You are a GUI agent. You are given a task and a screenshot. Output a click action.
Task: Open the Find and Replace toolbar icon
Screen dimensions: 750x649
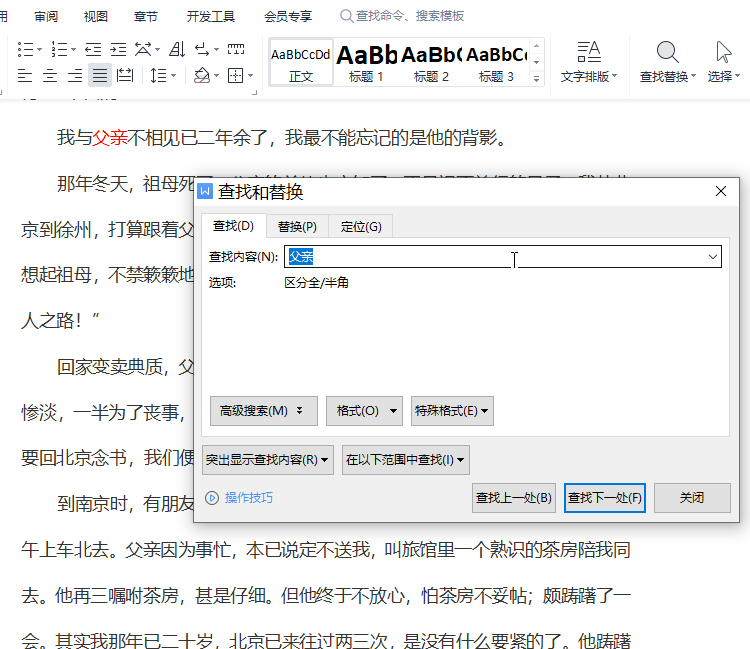click(667, 61)
